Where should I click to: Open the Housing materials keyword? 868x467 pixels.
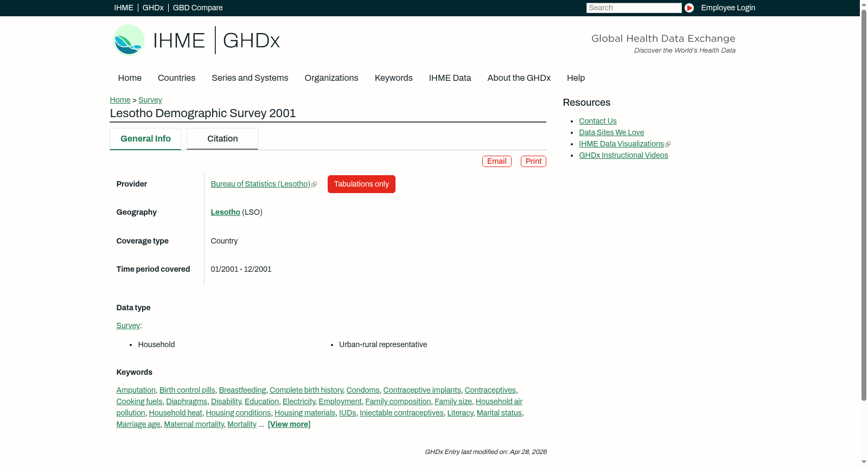pyautogui.click(x=305, y=413)
